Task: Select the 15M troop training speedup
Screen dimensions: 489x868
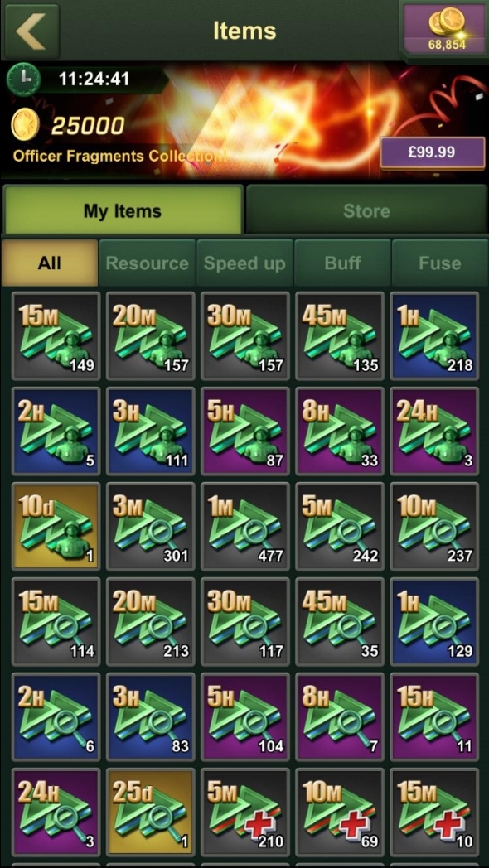Action: pyautogui.click(x=56, y=336)
